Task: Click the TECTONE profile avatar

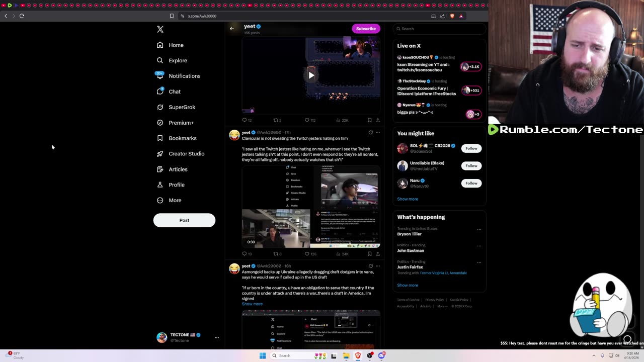Action: 162,337
